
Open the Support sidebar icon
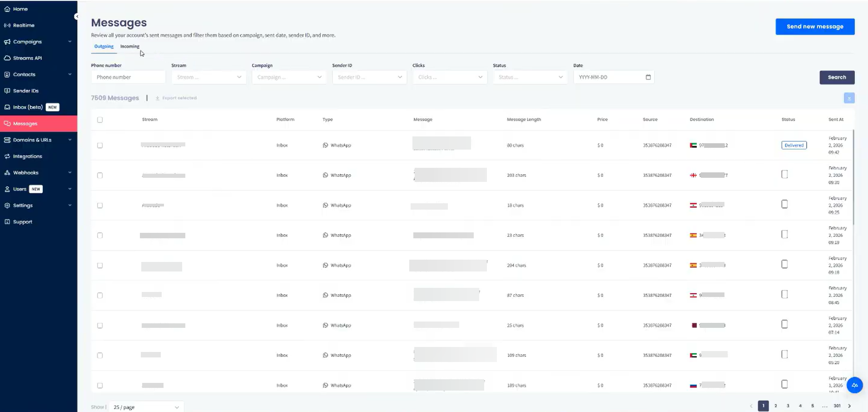(7, 222)
